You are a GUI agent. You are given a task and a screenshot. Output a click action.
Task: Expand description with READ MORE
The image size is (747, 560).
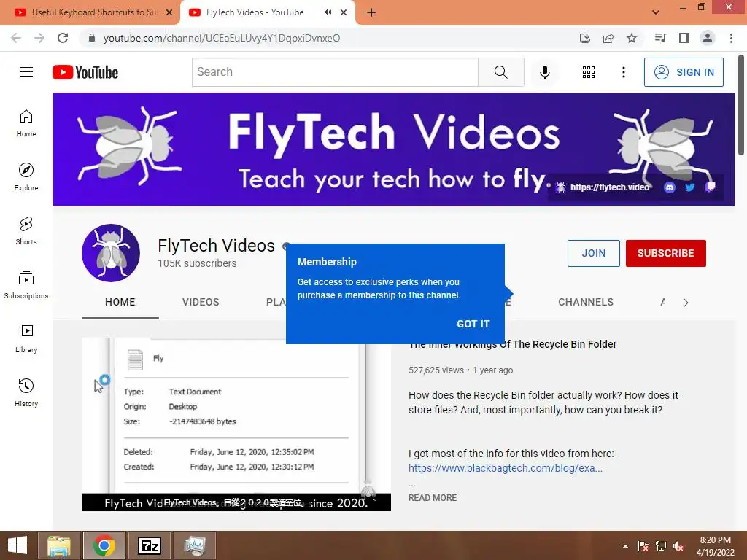click(x=433, y=497)
